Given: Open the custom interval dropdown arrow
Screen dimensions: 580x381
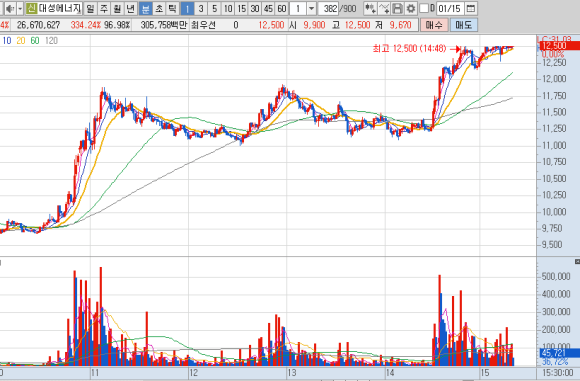Looking at the screenshot, I should coord(311,8).
